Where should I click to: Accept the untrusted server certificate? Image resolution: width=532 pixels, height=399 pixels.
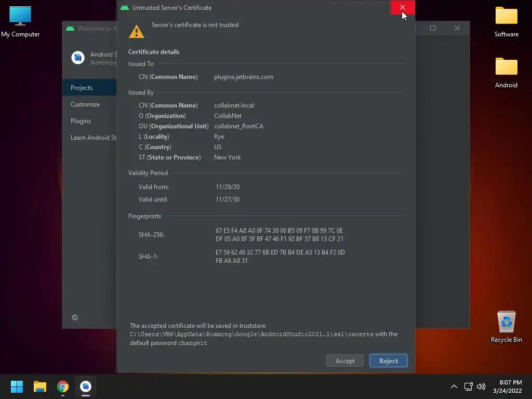point(345,361)
